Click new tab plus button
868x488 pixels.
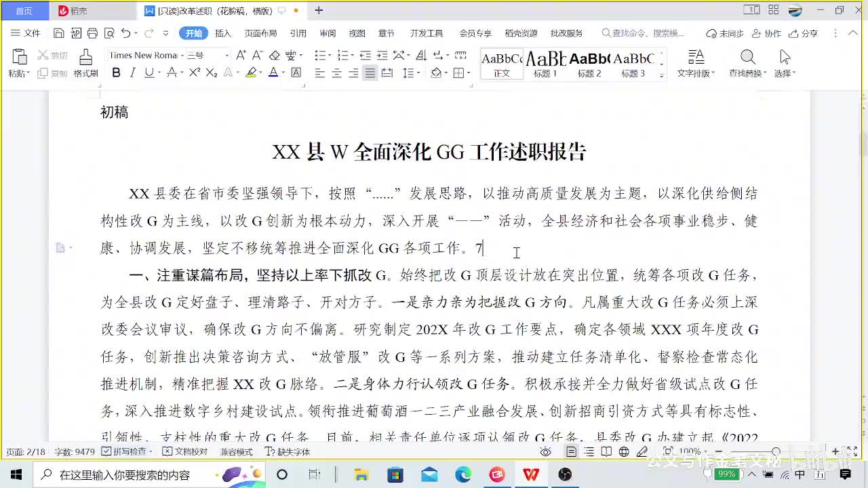click(319, 10)
